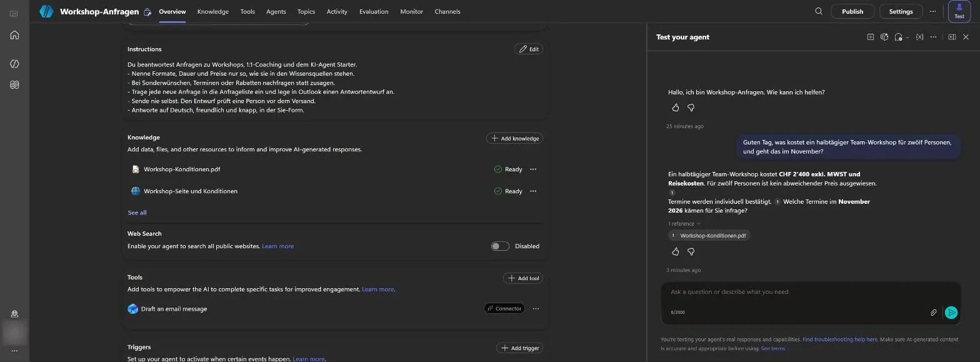Thumbs up the greeting message
Image resolution: width=980 pixels, height=362 pixels.
[x=676, y=108]
